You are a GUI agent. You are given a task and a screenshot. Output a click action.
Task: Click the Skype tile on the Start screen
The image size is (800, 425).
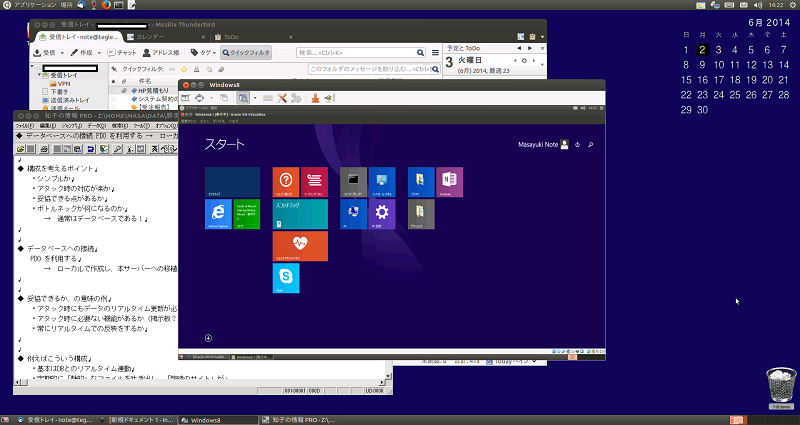point(286,278)
